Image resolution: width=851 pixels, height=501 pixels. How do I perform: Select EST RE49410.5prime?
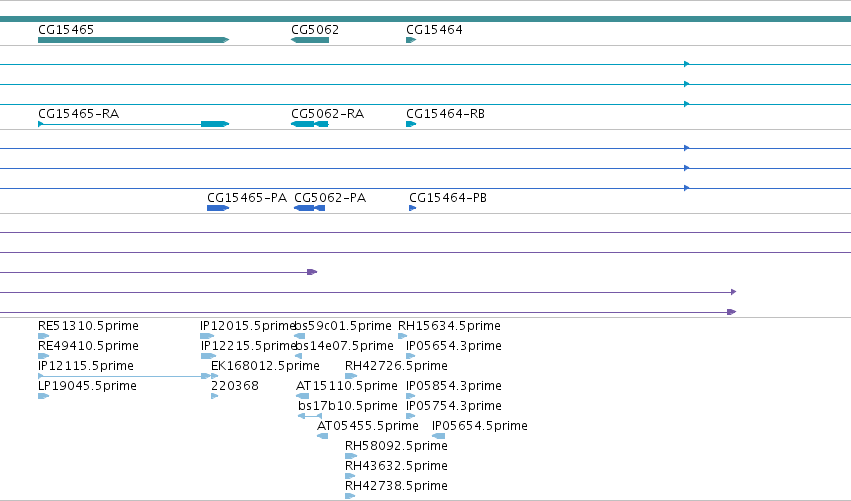click(88, 346)
